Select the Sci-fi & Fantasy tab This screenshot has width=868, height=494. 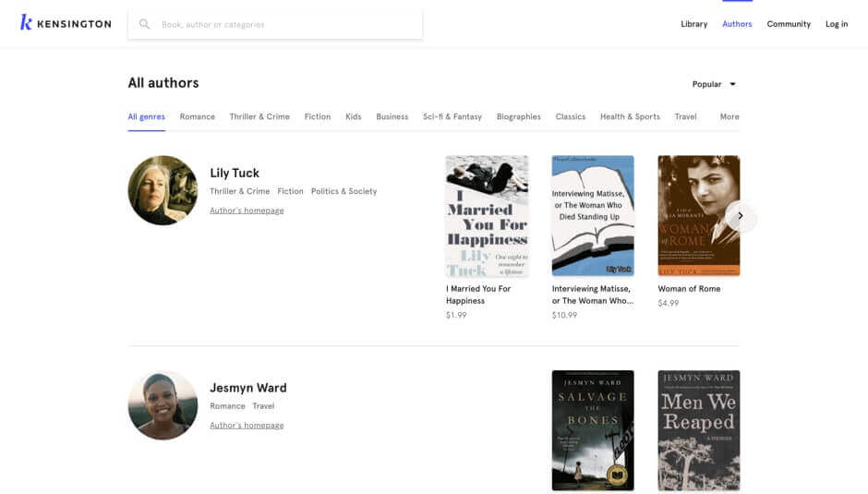coord(452,117)
